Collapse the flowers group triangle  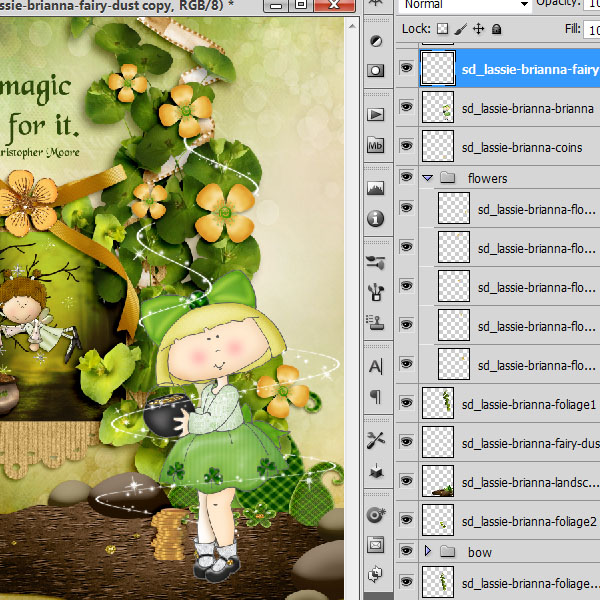pos(428,178)
